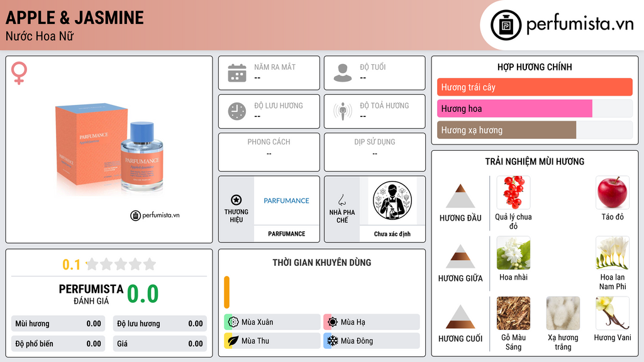Click the perfumista.vn bottle logo icon

[506, 25]
